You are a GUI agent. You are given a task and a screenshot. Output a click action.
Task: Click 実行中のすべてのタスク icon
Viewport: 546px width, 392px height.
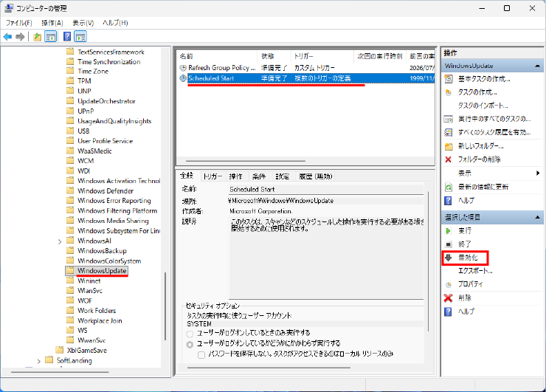coord(449,119)
